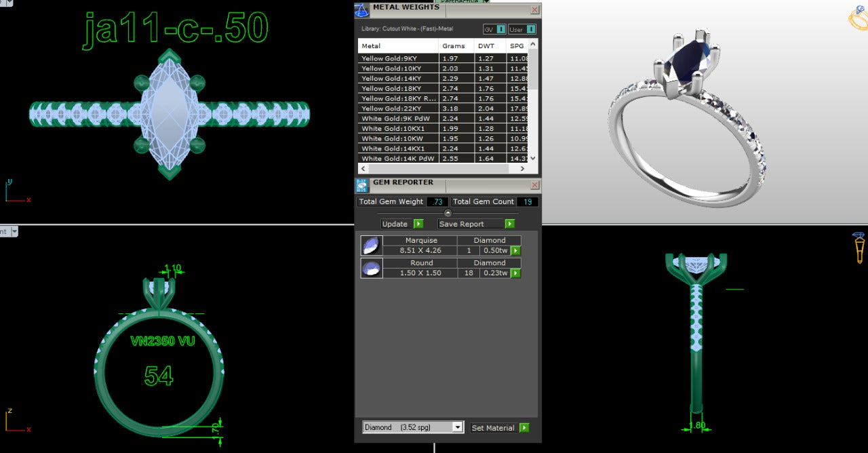Select the Yellow Gold:22KY row

tap(443, 109)
